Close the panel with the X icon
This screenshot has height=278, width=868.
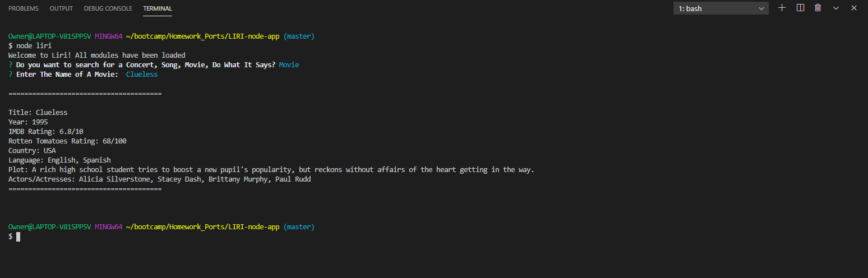854,8
